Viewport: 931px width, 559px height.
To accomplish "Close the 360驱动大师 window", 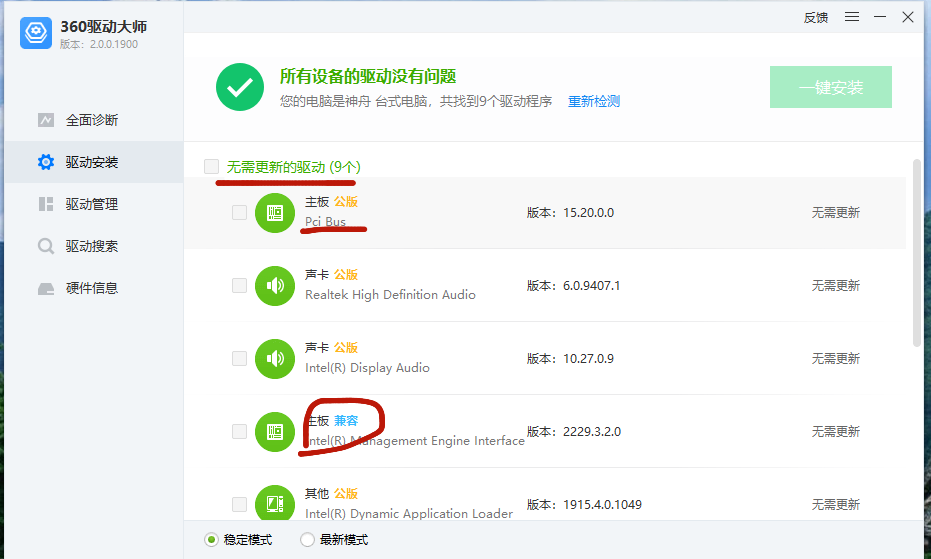I will point(908,17).
